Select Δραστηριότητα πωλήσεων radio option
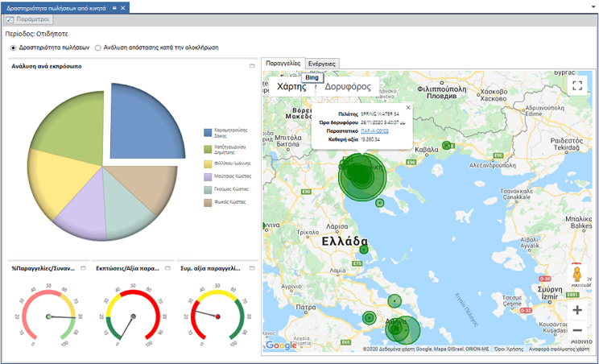Image resolution: width=599 pixels, height=364 pixels. pos(14,48)
